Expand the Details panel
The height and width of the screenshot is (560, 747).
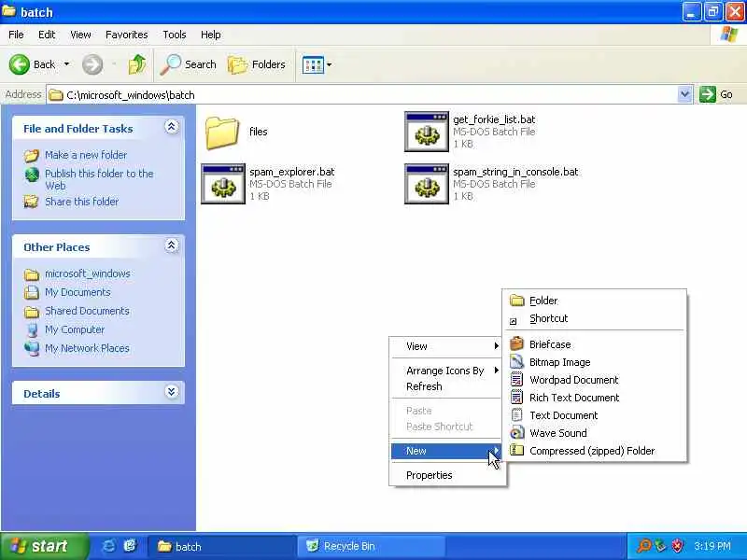[172, 392]
